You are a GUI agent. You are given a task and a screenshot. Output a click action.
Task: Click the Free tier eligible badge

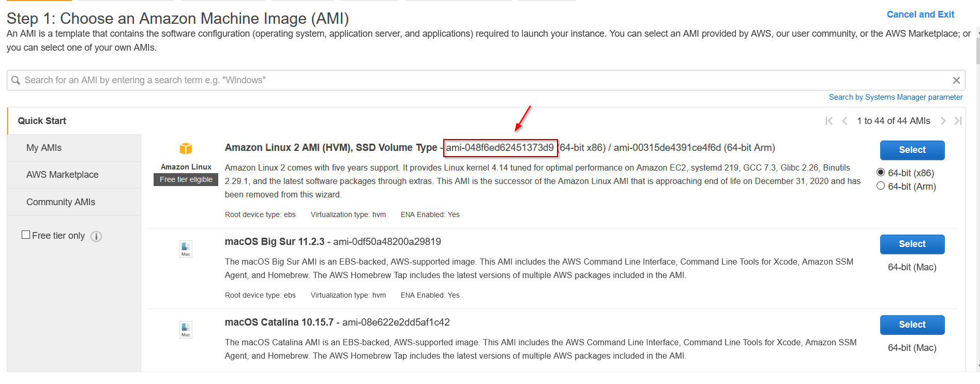186,179
